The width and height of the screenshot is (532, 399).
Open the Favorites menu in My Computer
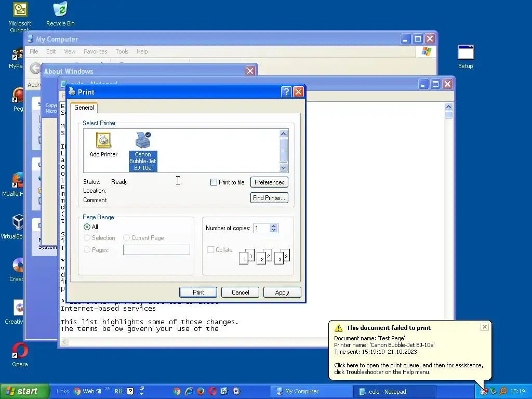tap(96, 51)
